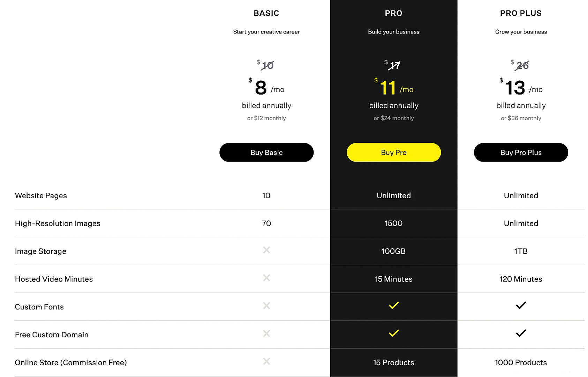The width and height of the screenshot is (588, 377).
Task: Click the X icon for Basic Custom Fonts
Action: pyautogui.click(x=266, y=306)
